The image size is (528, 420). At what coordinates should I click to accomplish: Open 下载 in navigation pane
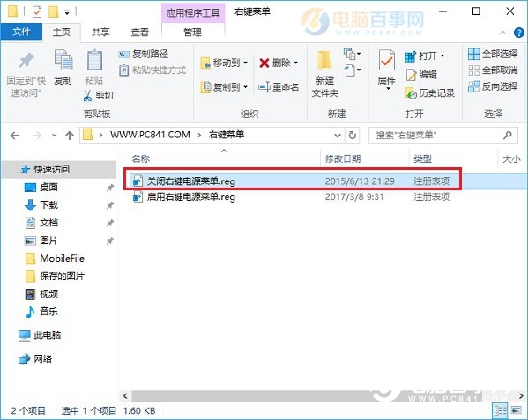[x=48, y=205]
